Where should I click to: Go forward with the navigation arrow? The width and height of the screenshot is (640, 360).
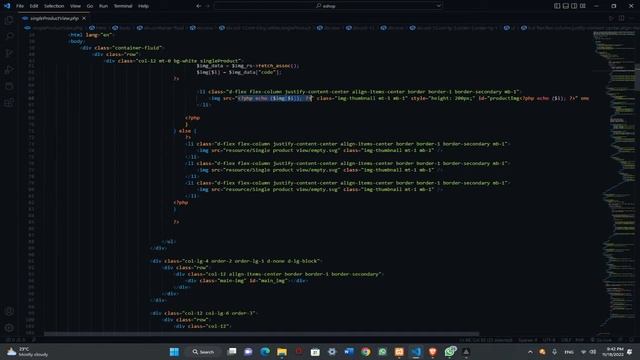[208, 6]
